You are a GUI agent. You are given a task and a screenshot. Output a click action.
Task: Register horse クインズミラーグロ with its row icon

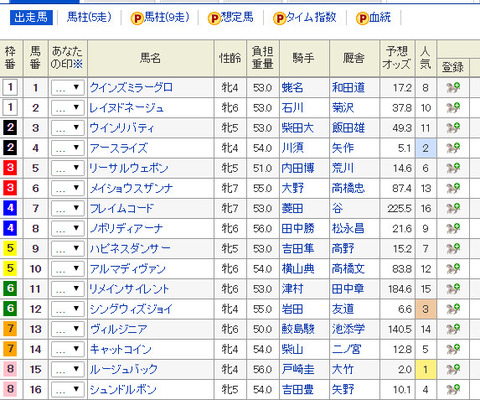click(453, 88)
